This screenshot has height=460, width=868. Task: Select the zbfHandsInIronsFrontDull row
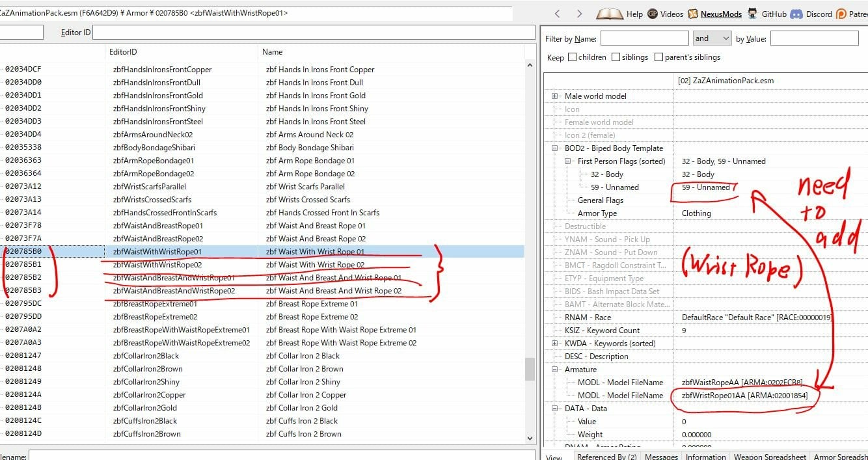[x=262, y=83]
